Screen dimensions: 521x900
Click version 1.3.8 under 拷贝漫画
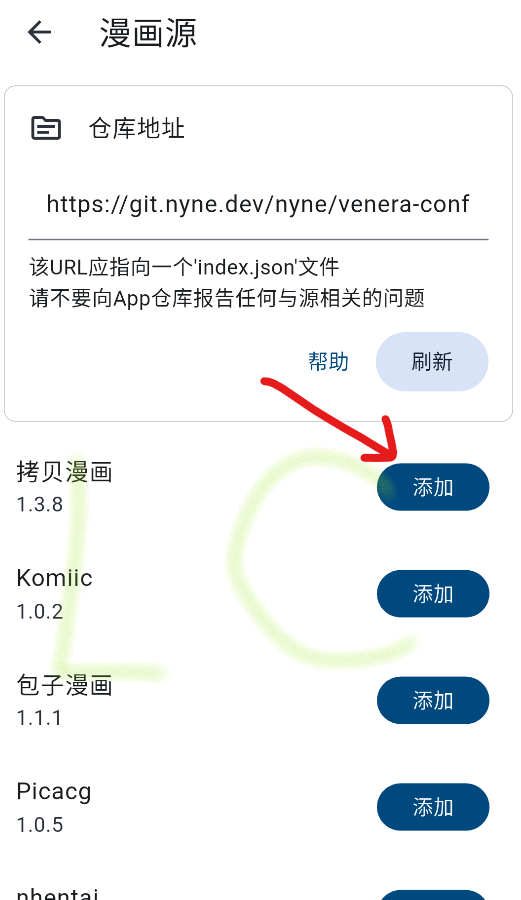coord(40,505)
